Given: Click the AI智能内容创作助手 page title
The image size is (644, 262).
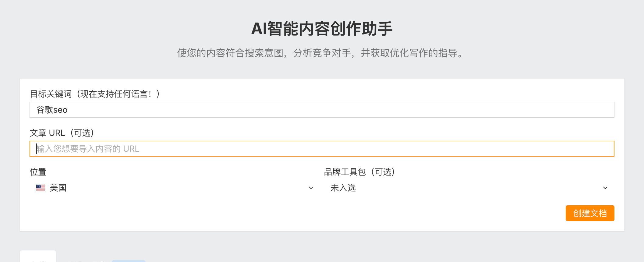Looking at the screenshot, I should (x=322, y=28).
